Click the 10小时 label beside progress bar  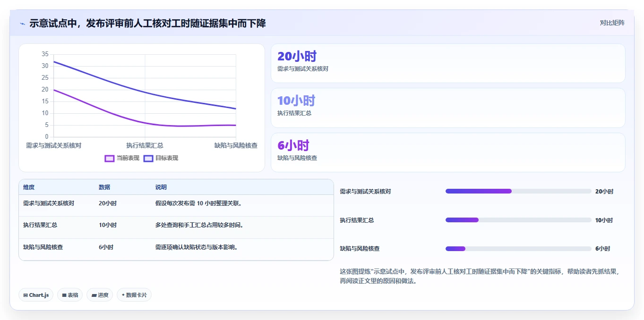tap(604, 220)
